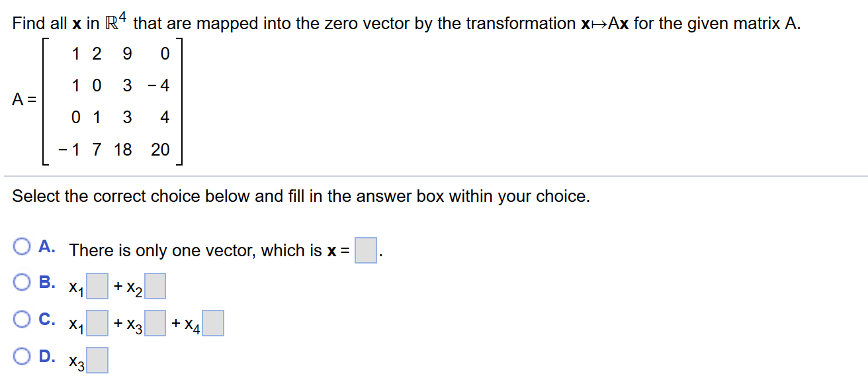Click the answer box next to x = in choice A
868x386 pixels.
365,250
